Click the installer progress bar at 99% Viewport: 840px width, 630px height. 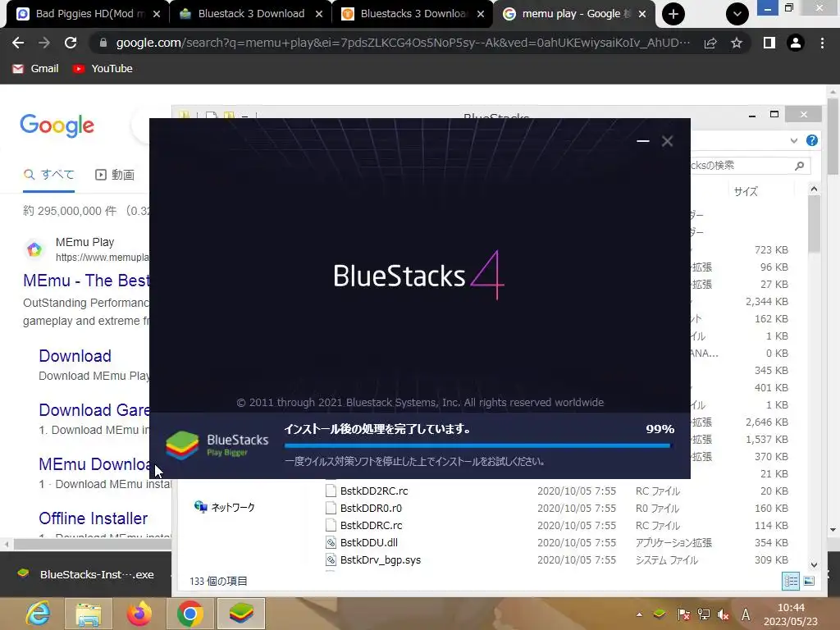click(x=477, y=445)
